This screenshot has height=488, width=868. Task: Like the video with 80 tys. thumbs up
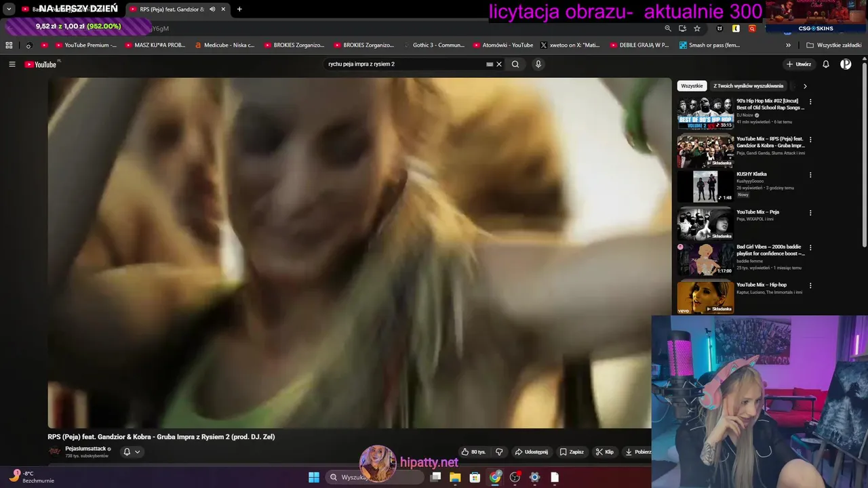(x=473, y=452)
